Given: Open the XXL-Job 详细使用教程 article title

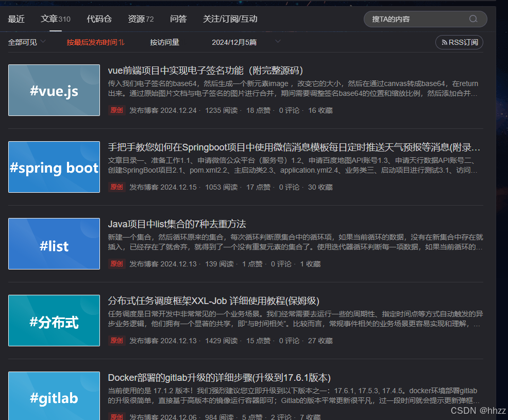Looking at the screenshot, I should pyautogui.click(x=213, y=301).
